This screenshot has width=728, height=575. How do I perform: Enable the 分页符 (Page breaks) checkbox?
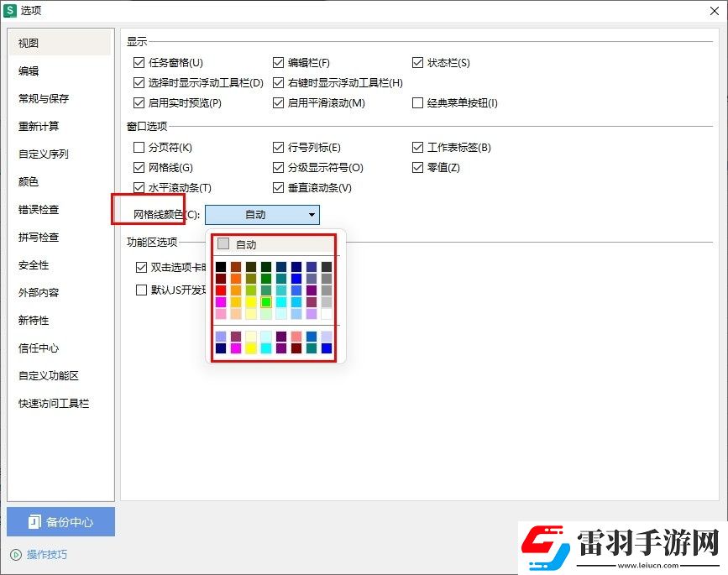pyautogui.click(x=140, y=147)
